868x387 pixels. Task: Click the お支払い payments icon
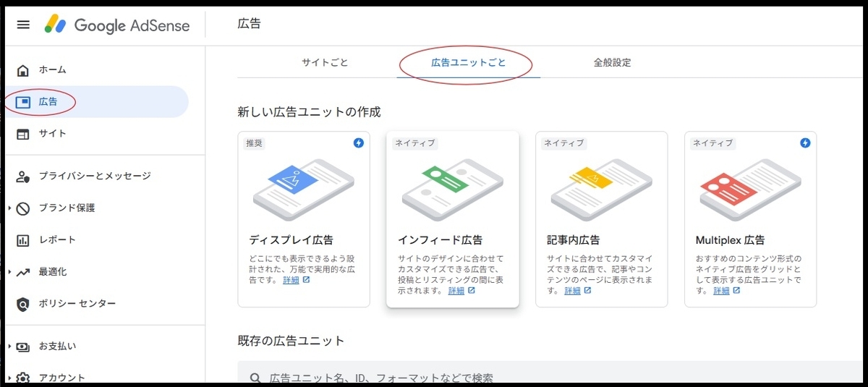pos(23,346)
